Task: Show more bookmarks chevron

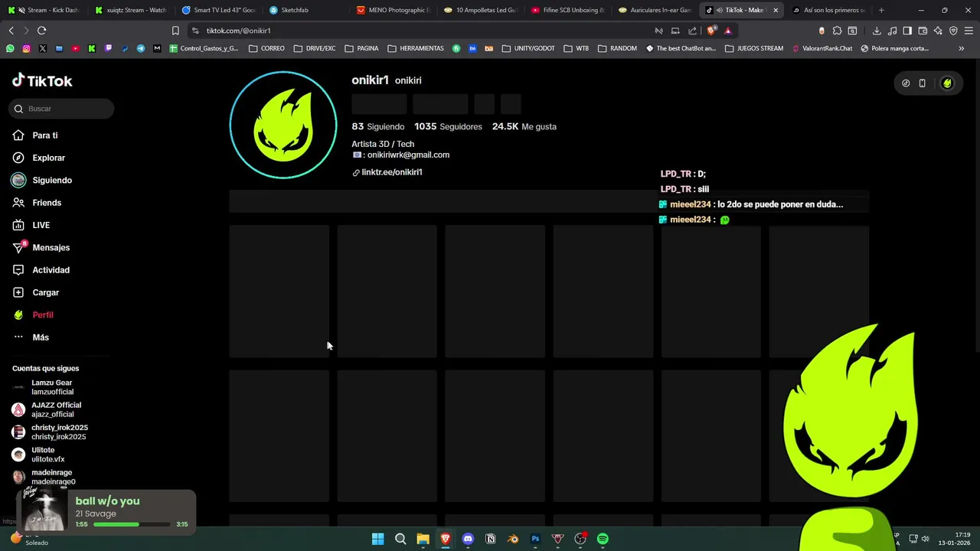Action: (962, 48)
